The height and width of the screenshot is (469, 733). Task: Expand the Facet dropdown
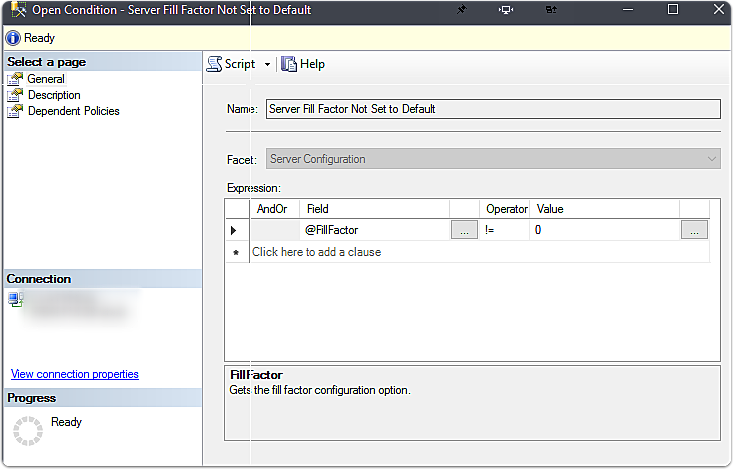pyautogui.click(x=711, y=159)
